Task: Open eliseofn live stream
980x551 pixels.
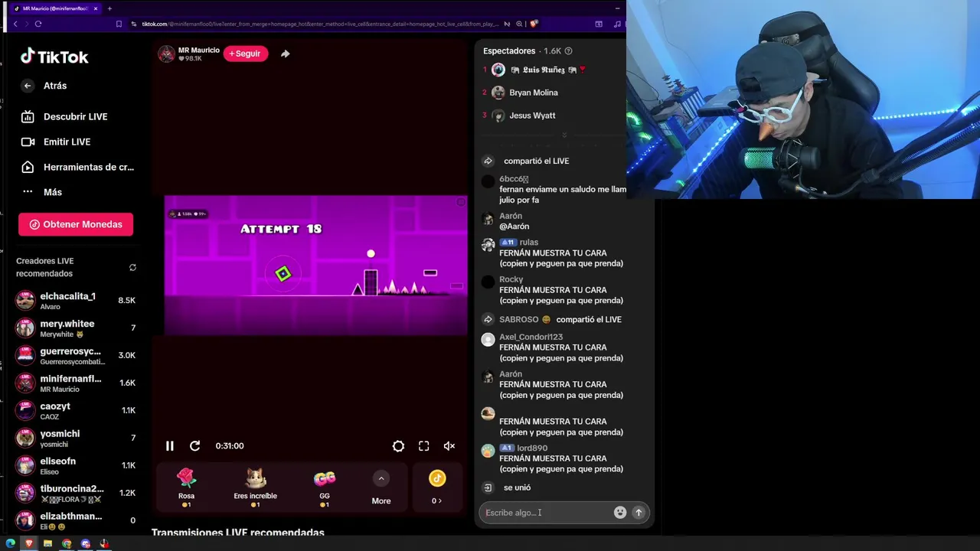Action: 76,466
